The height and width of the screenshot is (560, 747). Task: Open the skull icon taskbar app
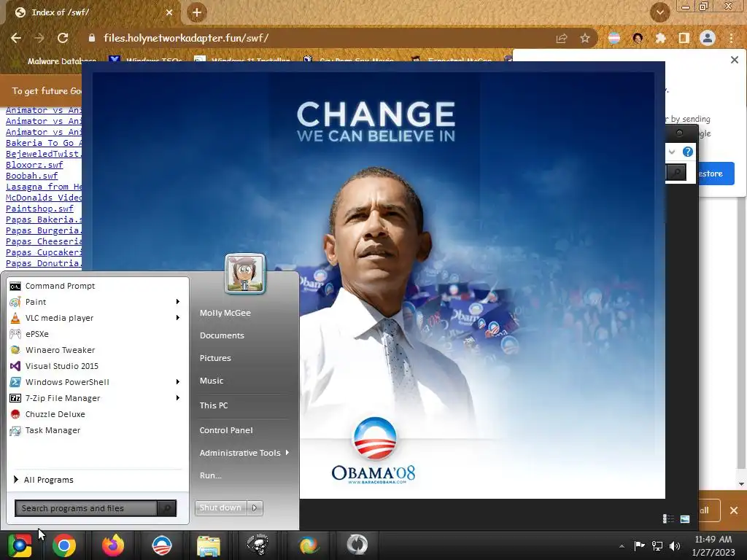point(258,545)
